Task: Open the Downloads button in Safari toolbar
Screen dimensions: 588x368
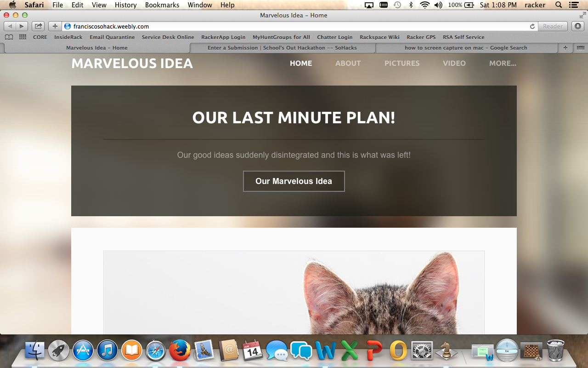Action: (x=577, y=26)
